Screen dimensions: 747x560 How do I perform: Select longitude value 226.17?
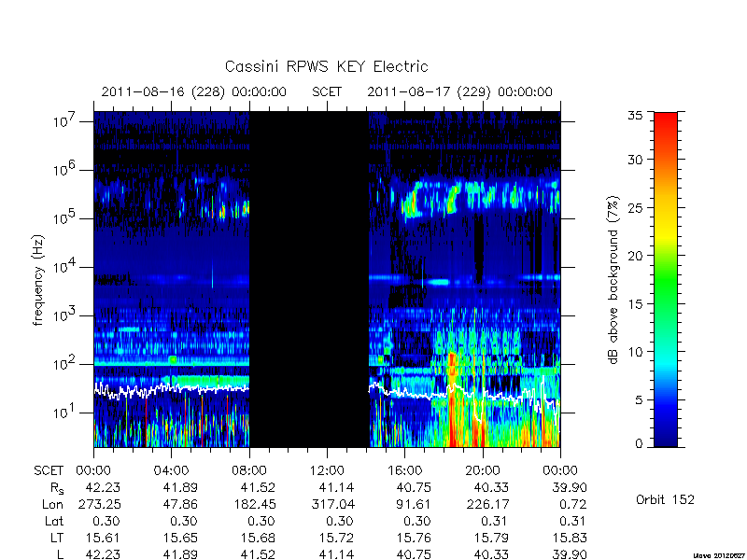[487, 504]
